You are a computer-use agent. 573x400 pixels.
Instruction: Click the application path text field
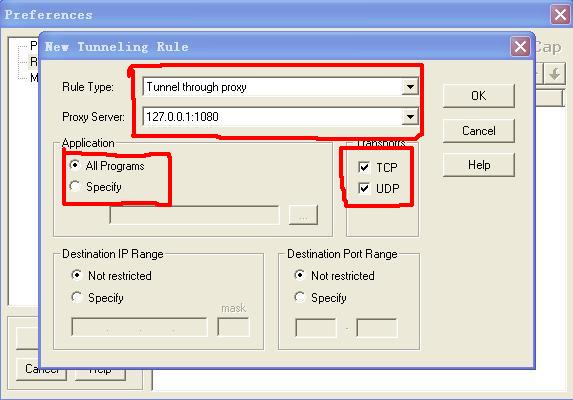point(194,215)
